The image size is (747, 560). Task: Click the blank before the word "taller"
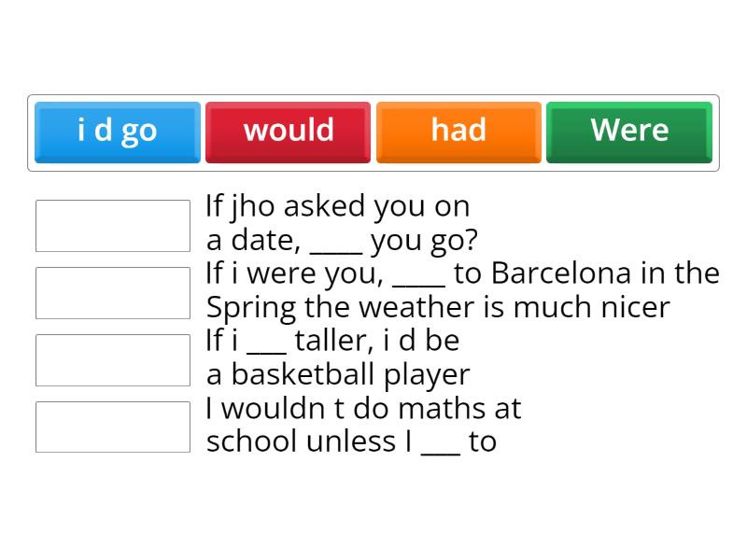click(266, 345)
